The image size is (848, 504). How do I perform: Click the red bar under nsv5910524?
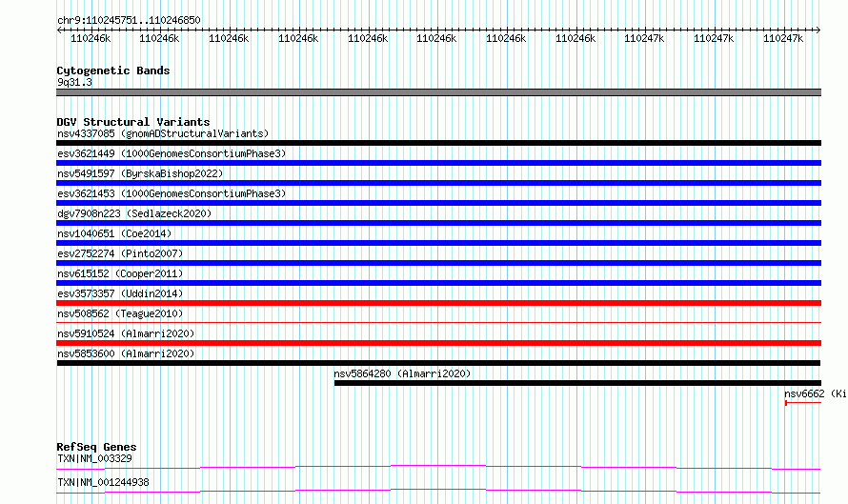pos(438,343)
